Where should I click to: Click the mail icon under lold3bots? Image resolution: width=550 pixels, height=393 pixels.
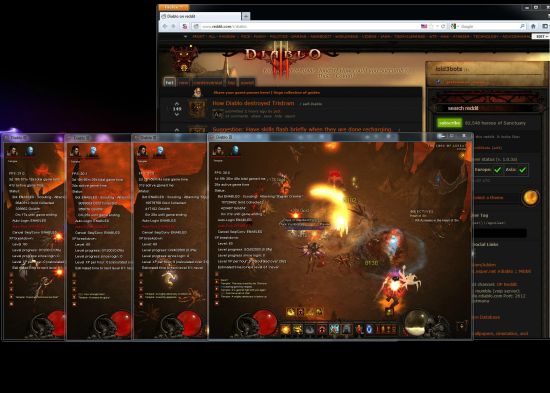coord(438,82)
